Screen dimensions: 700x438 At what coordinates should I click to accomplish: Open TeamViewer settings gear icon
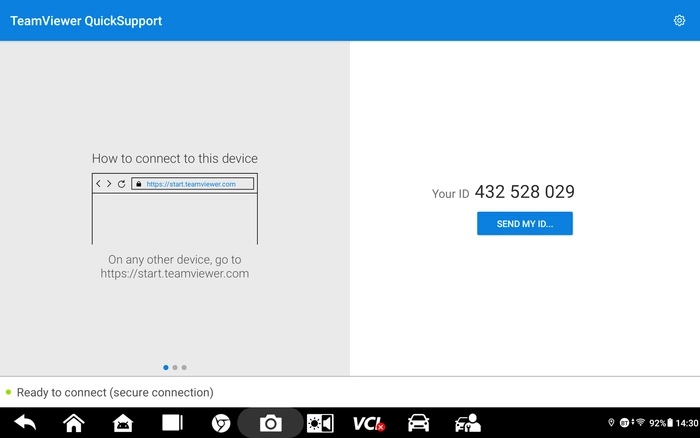click(679, 21)
